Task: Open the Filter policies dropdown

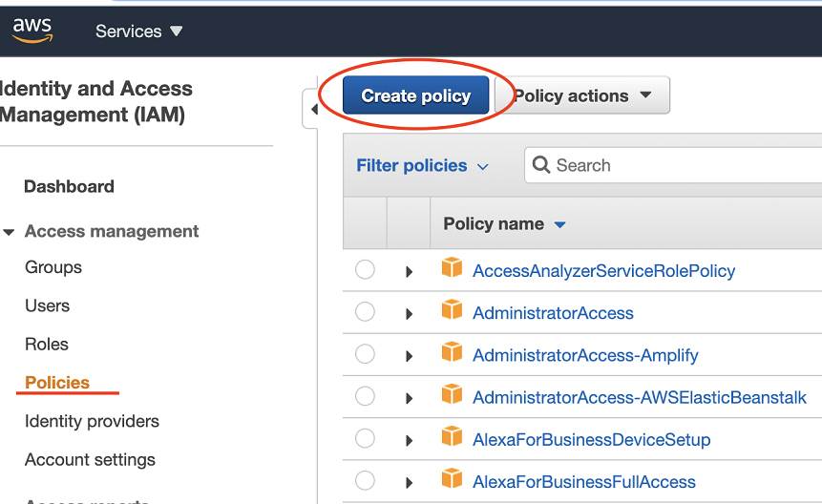Action: click(421, 166)
